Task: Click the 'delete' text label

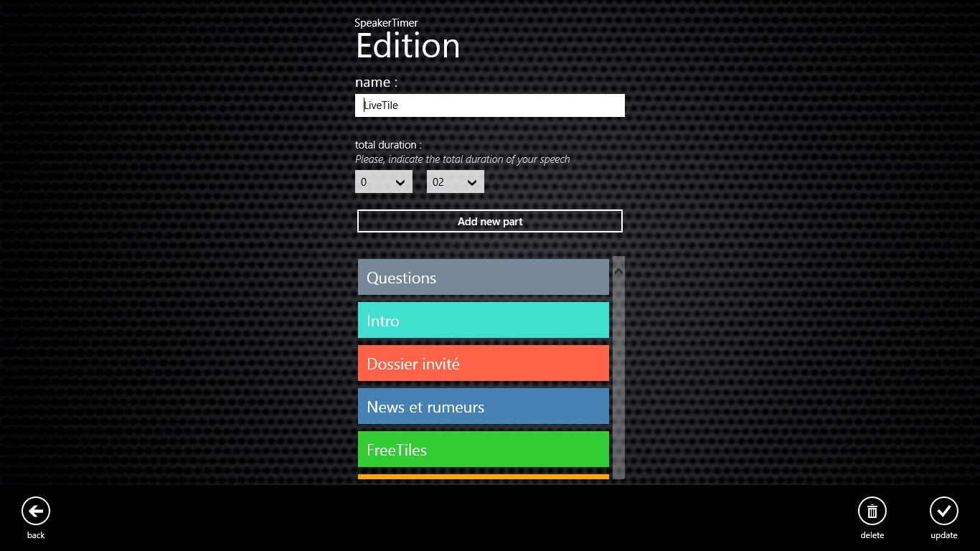Action: (x=872, y=535)
